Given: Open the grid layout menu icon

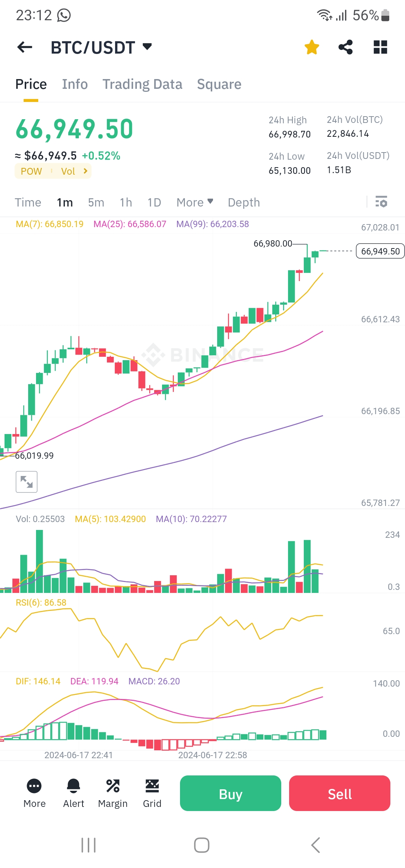Looking at the screenshot, I should [380, 47].
